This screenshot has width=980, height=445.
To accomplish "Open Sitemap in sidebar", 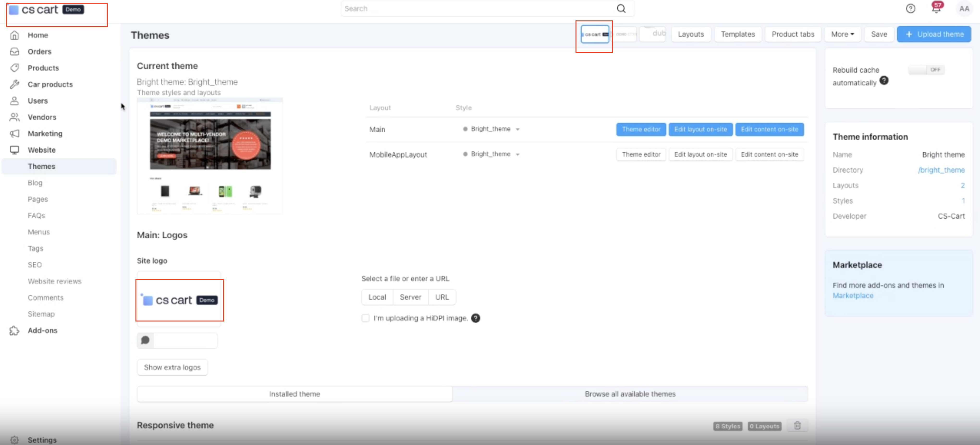I will click(x=41, y=314).
